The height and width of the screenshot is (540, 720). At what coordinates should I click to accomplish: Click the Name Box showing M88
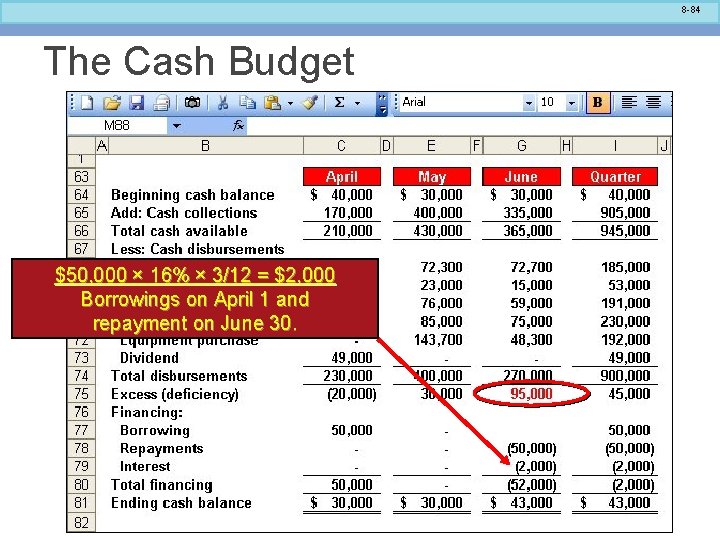(117, 125)
